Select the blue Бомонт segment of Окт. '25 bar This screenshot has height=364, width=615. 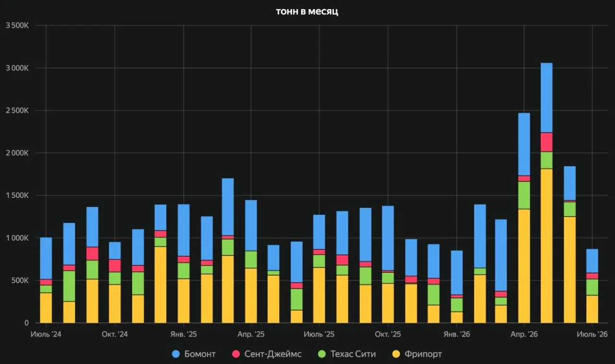[388, 238]
